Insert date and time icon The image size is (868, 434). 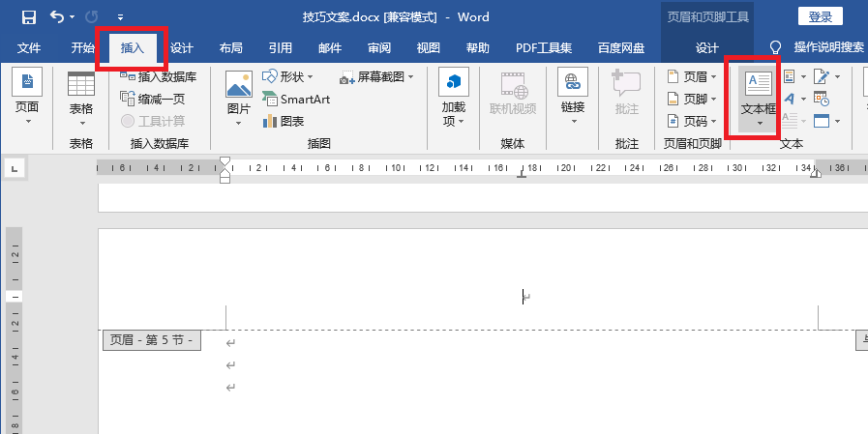(x=822, y=99)
